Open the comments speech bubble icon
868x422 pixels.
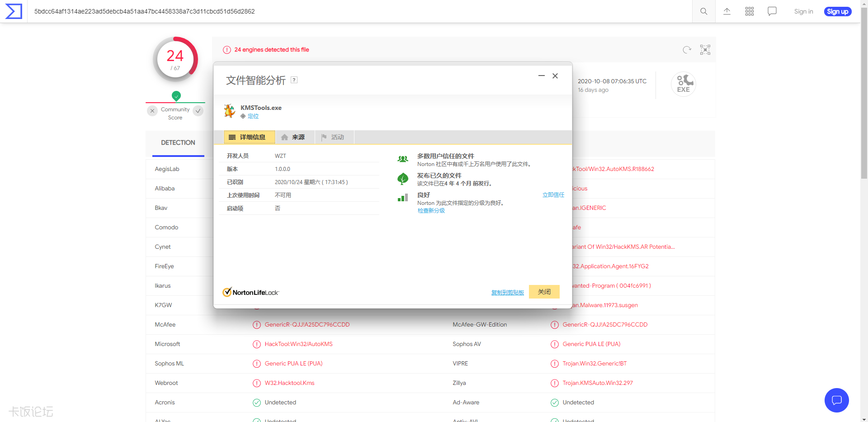pos(772,11)
